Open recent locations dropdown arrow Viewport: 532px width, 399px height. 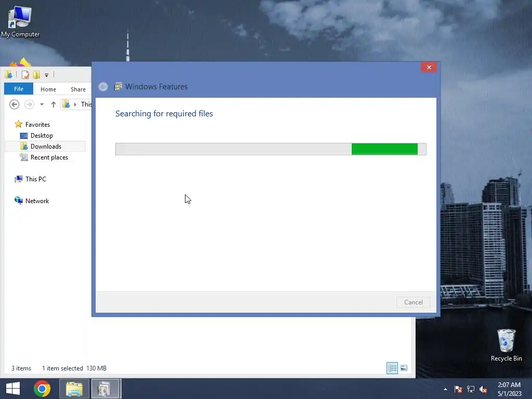click(42, 104)
